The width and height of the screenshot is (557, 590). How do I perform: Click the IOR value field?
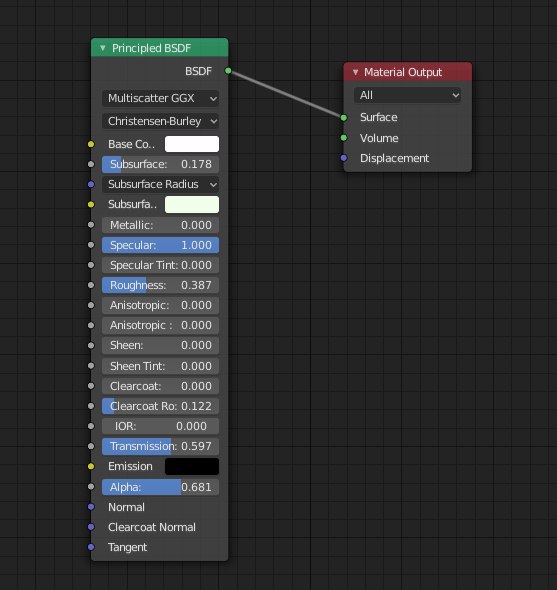click(x=160, y=426)
